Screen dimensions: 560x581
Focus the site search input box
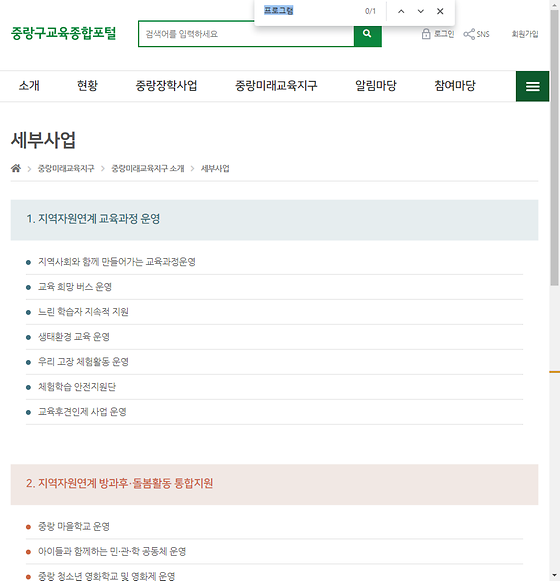(246, 34)
